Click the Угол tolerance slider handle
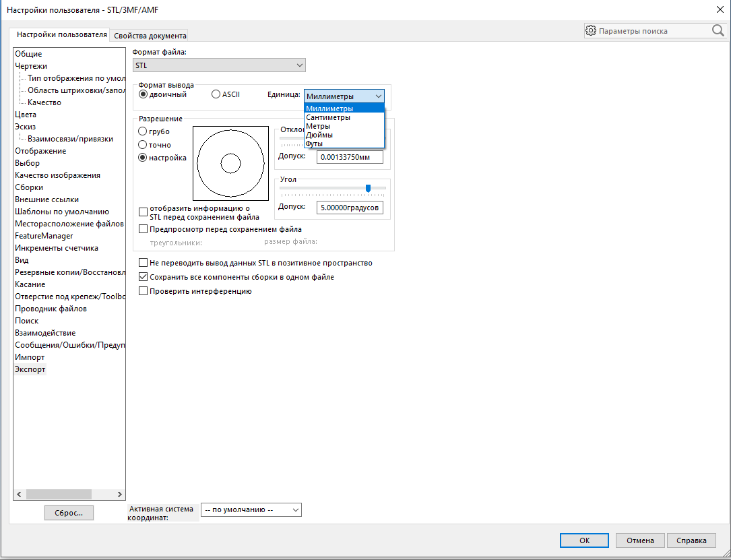The width and height of the screenshot is (731, 560). (368, 188)
